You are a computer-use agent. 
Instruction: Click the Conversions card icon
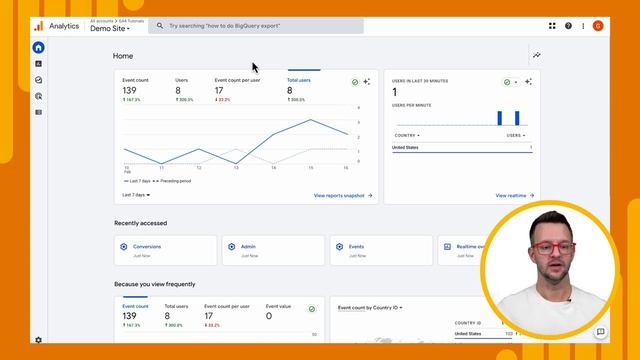click(x=124, y=247)
